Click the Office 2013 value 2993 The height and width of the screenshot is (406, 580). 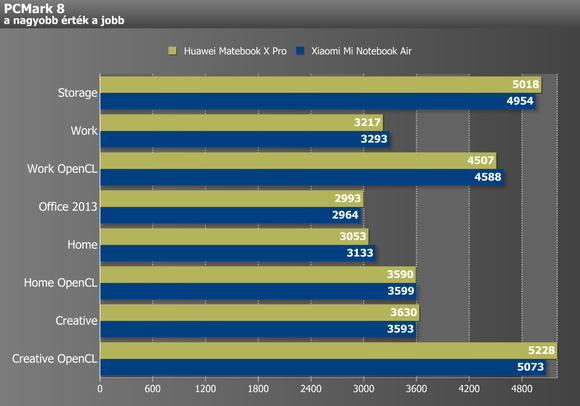tap(348, 199)
